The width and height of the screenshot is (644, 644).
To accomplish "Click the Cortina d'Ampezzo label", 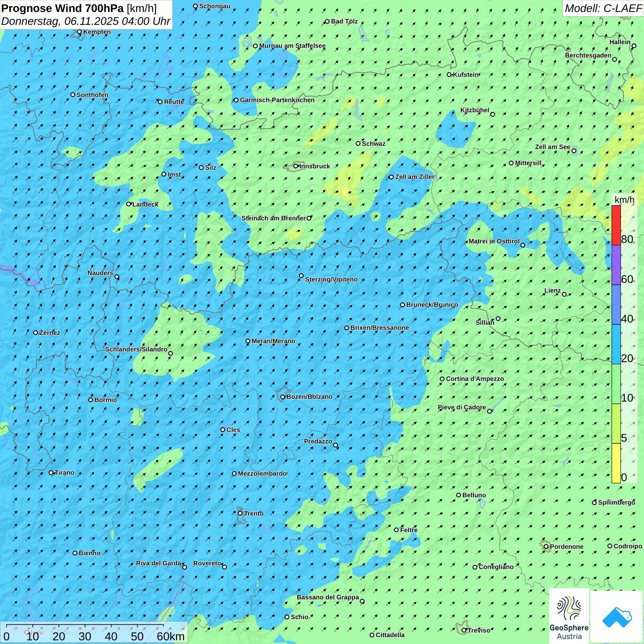I will tap(475, 379).
